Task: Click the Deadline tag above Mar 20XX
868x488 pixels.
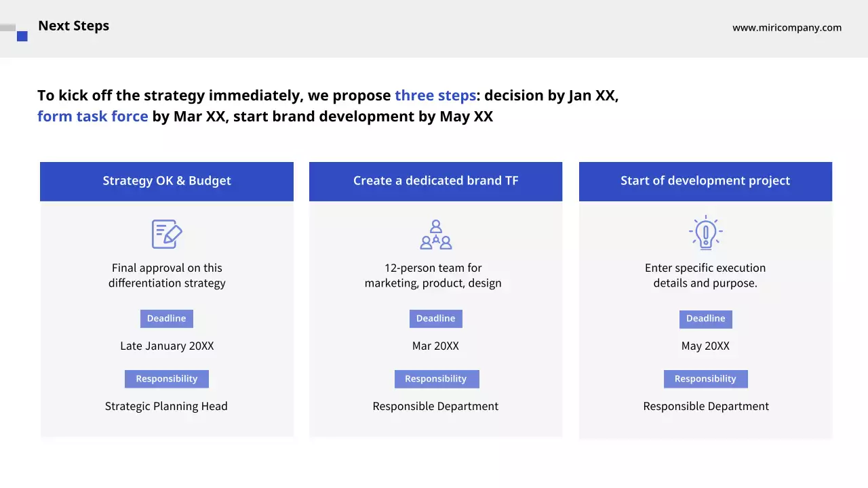Action: click(435, 319)
